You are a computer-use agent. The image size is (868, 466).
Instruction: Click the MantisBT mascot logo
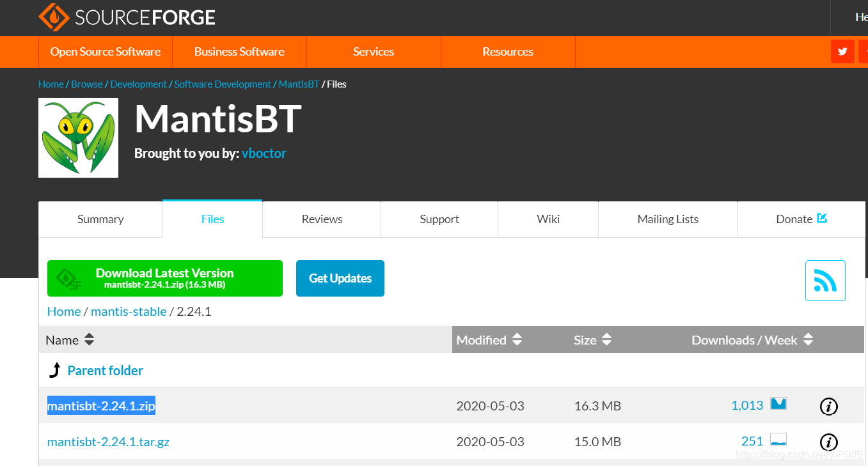pyautogui.click(x=78, y=137)
